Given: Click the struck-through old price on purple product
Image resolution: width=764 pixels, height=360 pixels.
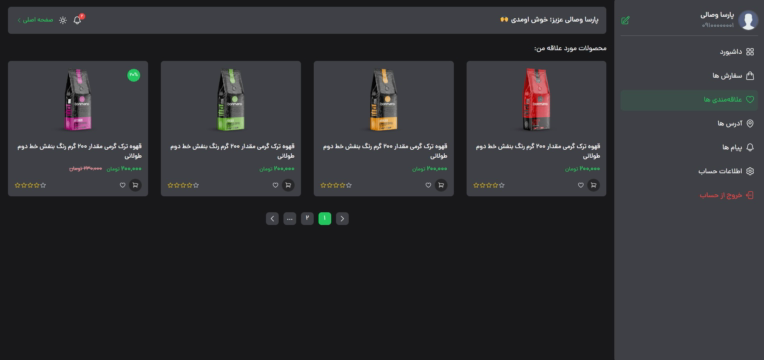Looking at the screenshot, I should (85, 169).
